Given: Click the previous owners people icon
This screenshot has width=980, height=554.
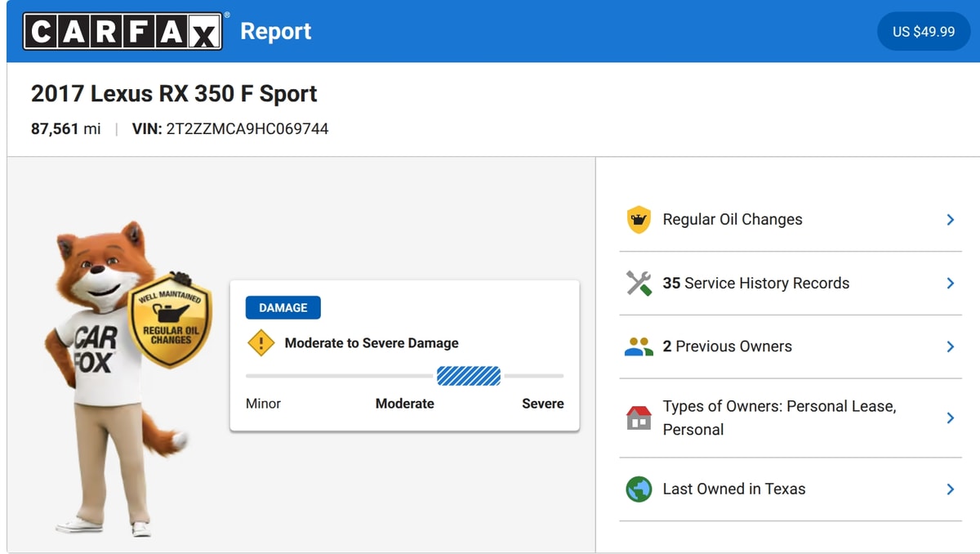Looking at the screenshot, I should click(639, 346).
